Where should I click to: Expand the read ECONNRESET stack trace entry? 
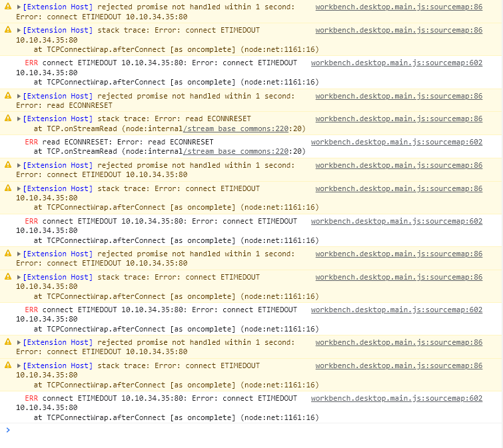pos(19,119)
